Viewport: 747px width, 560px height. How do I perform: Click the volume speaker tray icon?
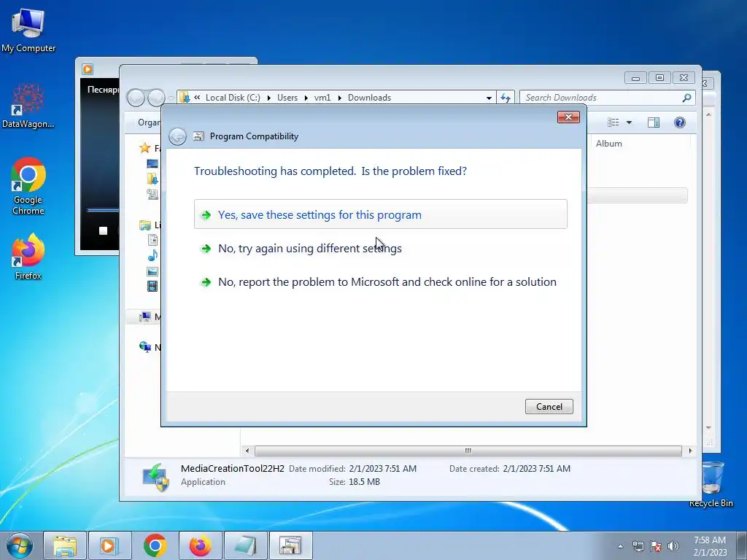(673, 546)
